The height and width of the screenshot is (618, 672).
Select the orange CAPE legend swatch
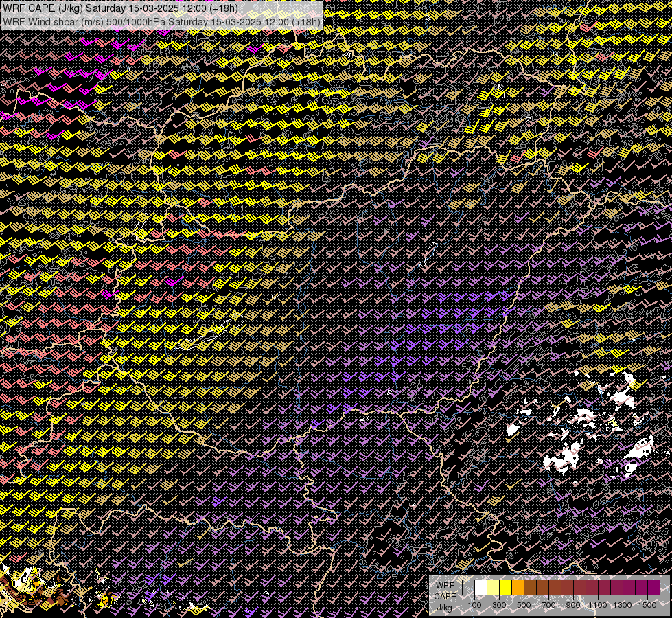(x=518, y=588)
